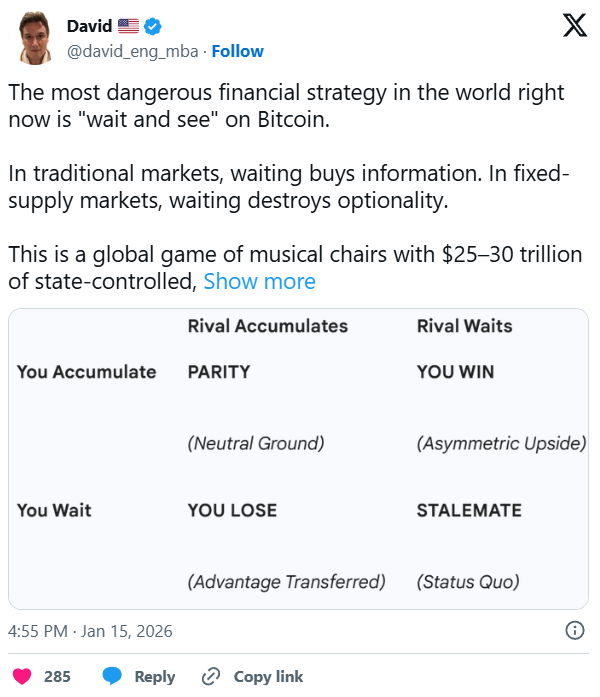Click the display name David
This screenshot has height=697, width=600.
89,26
